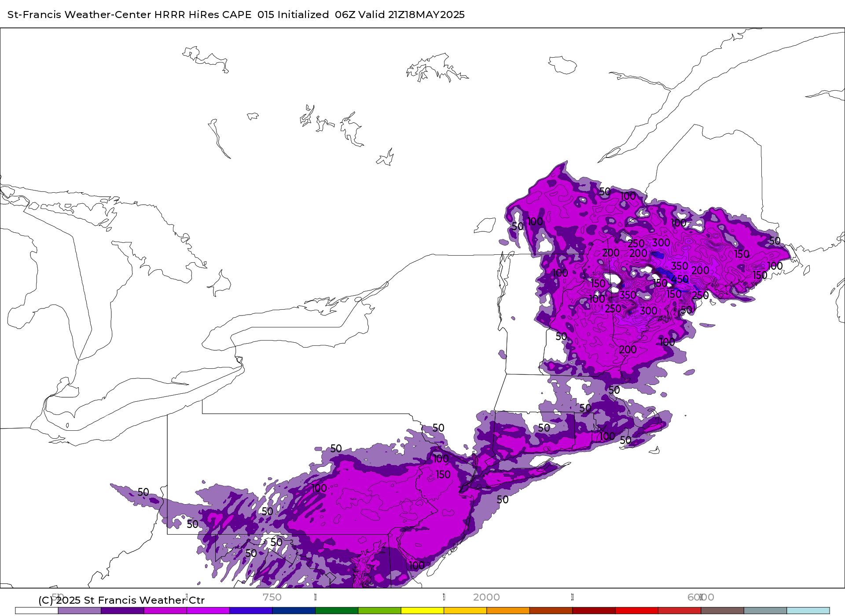Click the "450" CAPE contour label

point(680,279)
